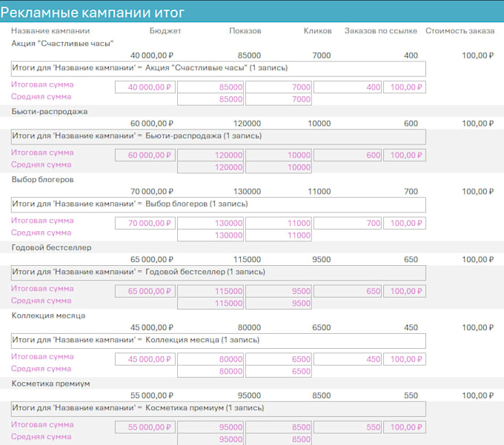Click the black budget value "60 000,00 ₽" in the data row
Image resolution: width=504 pixels, height=445 pixels.
pyautogui.click(x=152, y=124)
